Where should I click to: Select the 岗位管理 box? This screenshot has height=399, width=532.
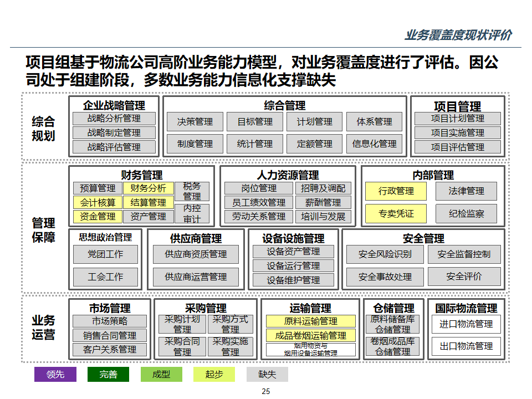click(x=259, y=188)
